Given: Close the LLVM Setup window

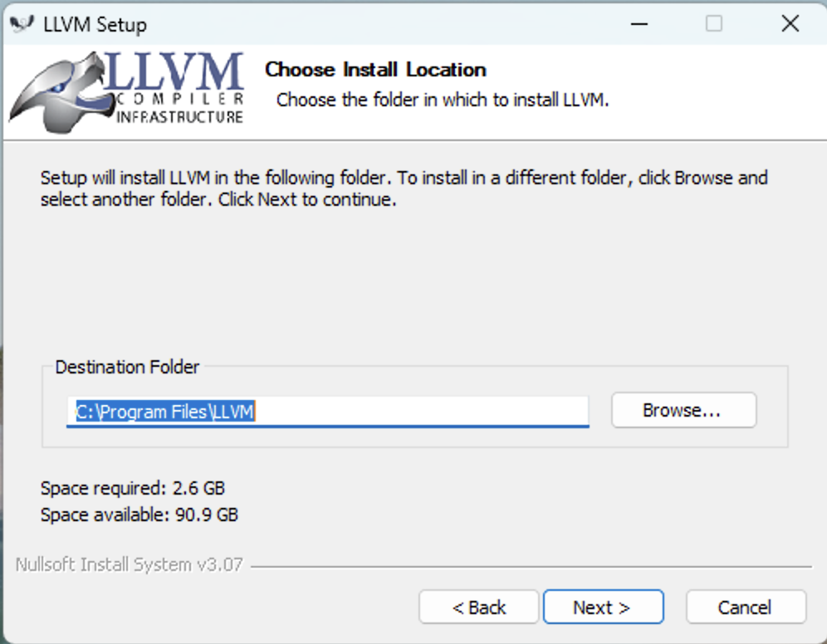Looking at the screenshot, I should tap(790, 24).
